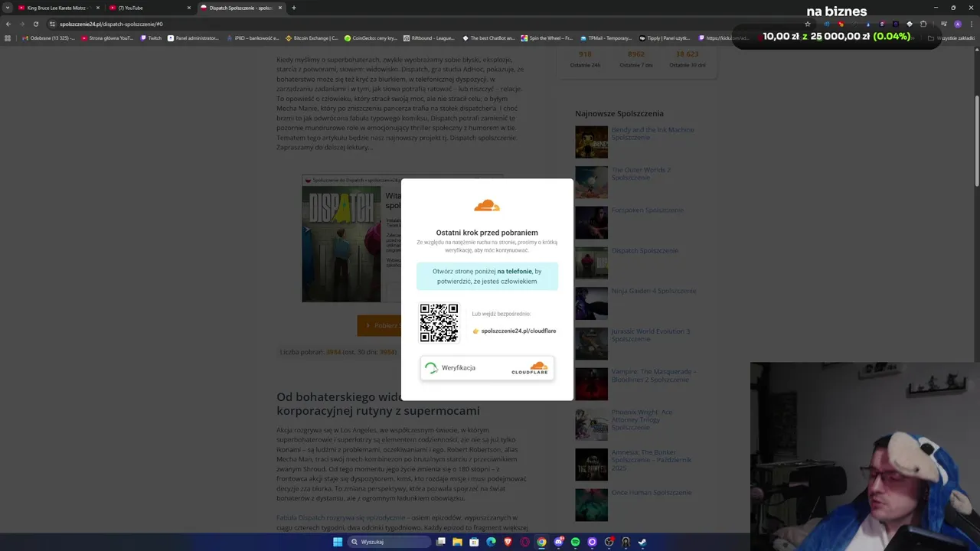
Task: Click browser back arrow
Action: click(8, 24)
